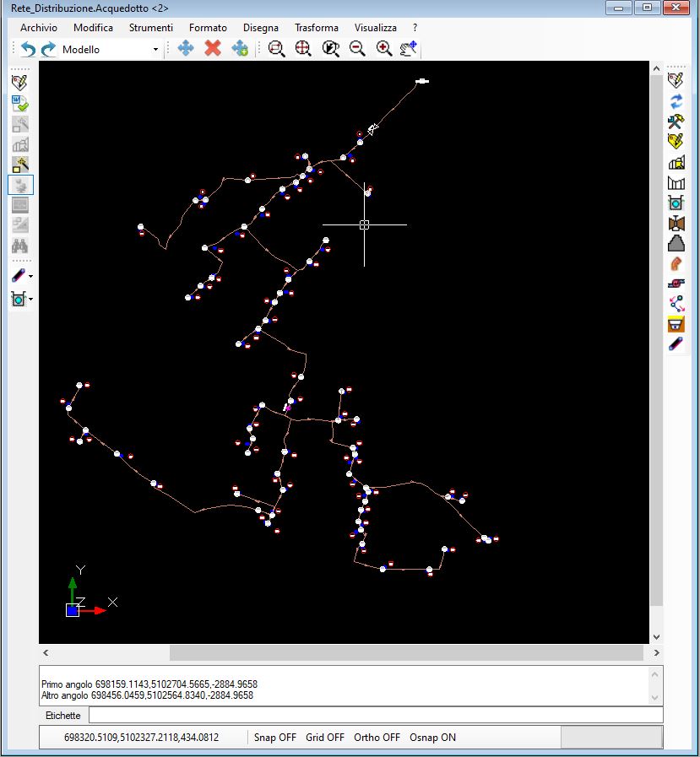700x757 pixels.
Task: Click the blue refresh arrows icon
Action: point(676,100)
